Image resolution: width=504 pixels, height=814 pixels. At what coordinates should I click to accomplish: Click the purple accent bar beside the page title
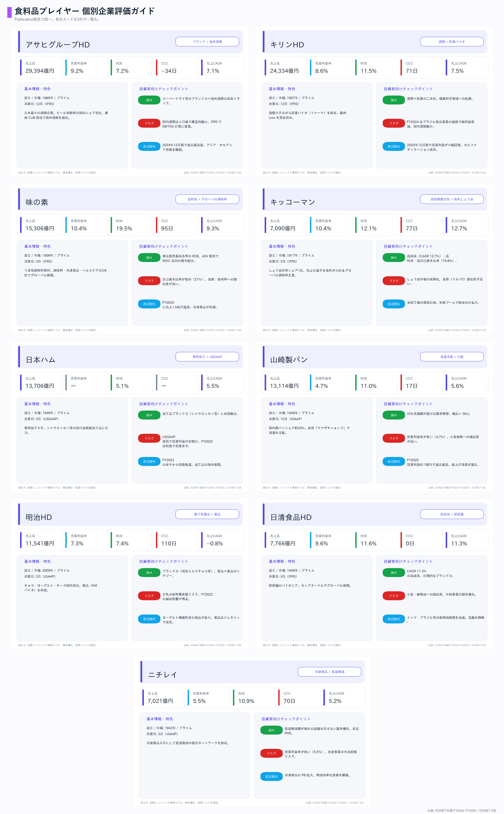[x=9, y=12]
